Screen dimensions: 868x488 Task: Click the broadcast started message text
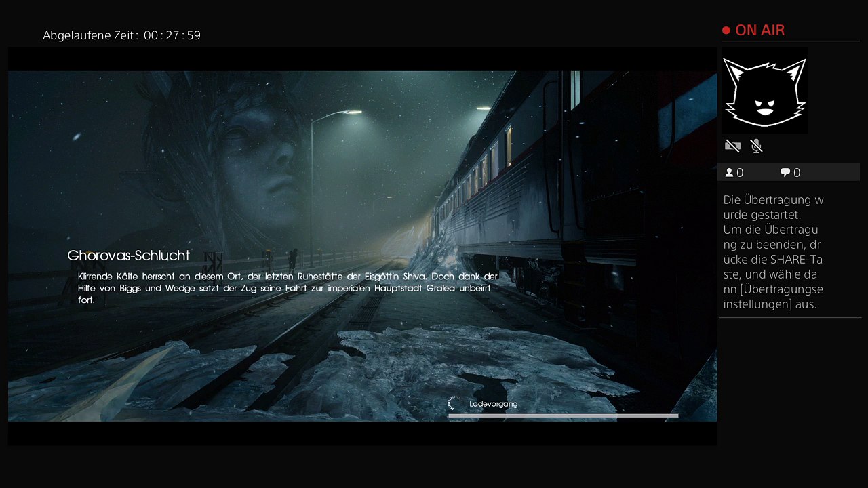click(x=774, y=252)
